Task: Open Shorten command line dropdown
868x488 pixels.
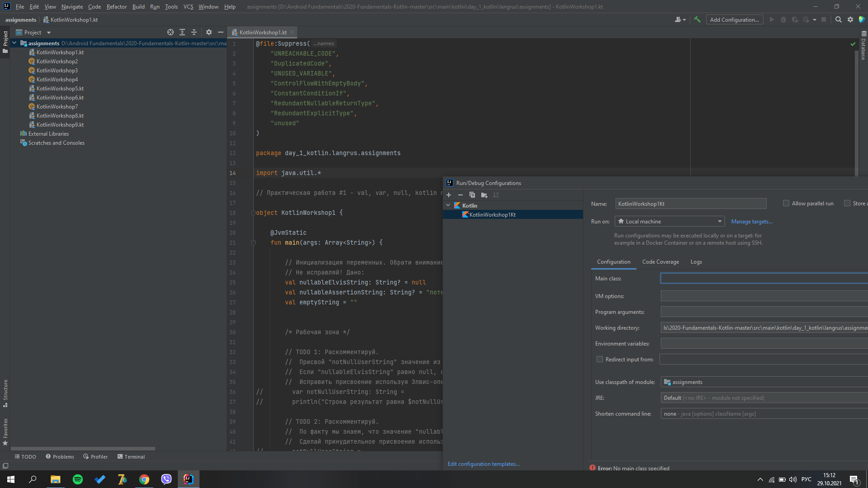Action: [764, 414]
